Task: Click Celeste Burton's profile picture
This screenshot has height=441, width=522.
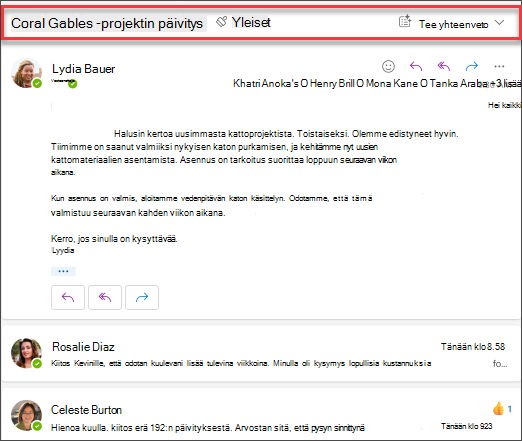Action: 26,415
